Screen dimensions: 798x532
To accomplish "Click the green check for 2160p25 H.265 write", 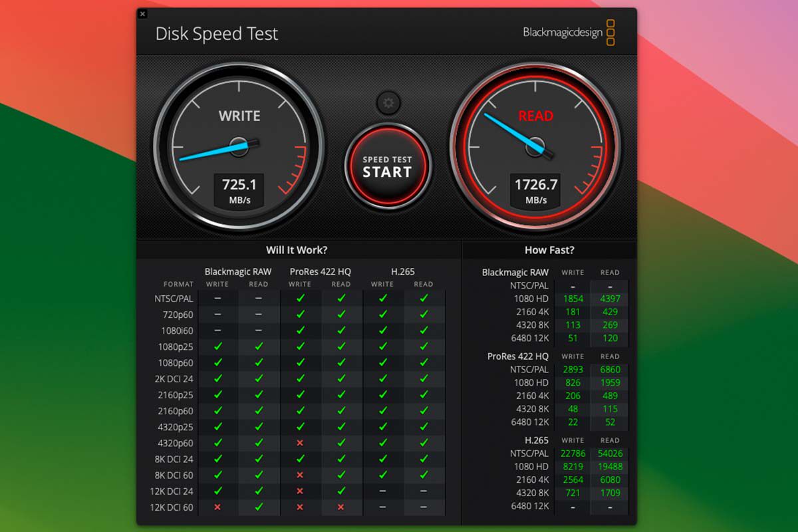I will [x=382, y=394].
